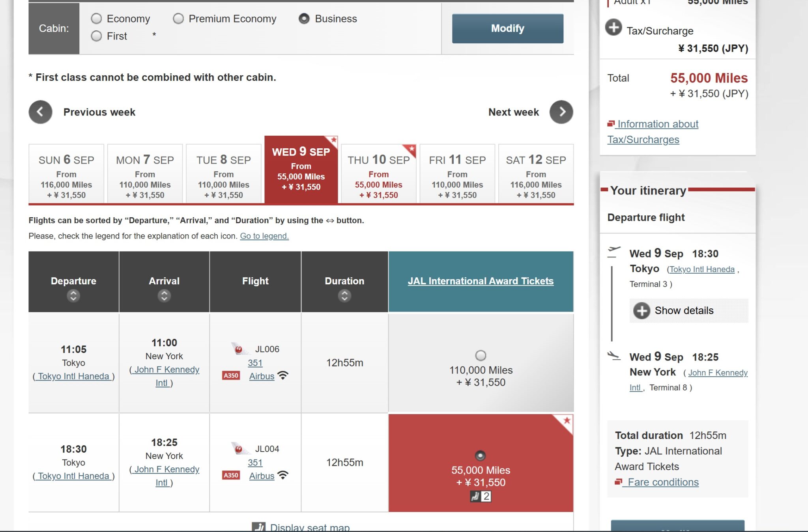Click the Wi-Fi icon on JL004 row
808x532 pixels.
tap(283, 475)
